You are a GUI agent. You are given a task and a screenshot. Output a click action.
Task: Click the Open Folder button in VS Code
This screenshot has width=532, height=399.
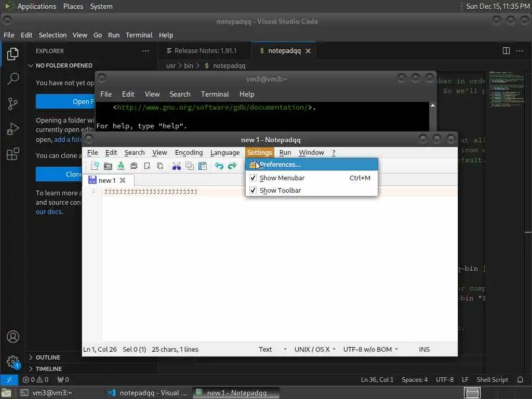tap(65, 101)
